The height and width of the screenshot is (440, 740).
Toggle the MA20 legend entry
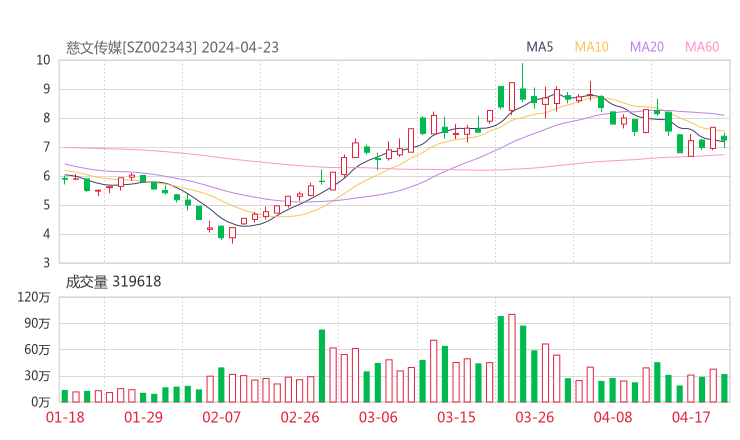pyautogui.click(x=647, y=47)
